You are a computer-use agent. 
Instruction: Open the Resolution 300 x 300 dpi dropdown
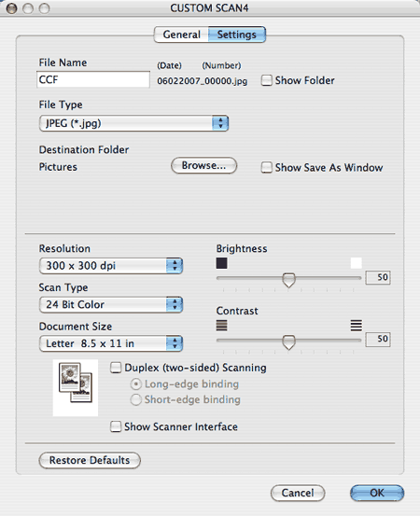pos(111,266)
